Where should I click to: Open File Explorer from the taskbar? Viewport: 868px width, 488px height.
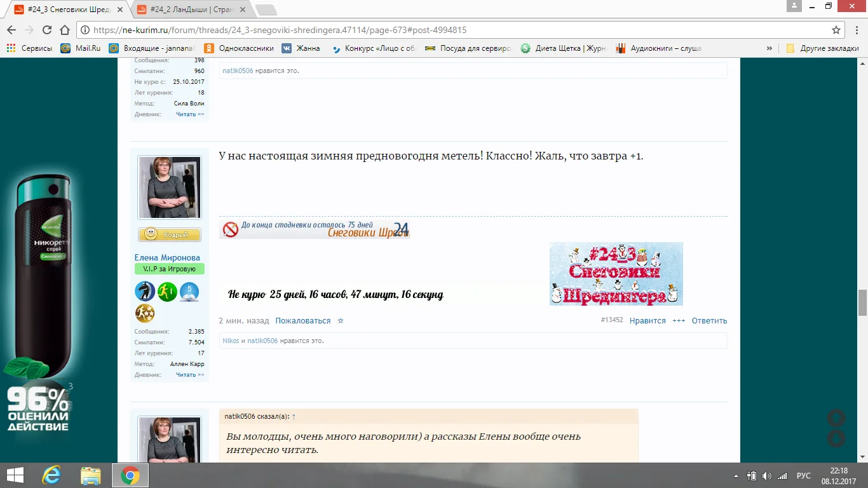pos(91,475)
